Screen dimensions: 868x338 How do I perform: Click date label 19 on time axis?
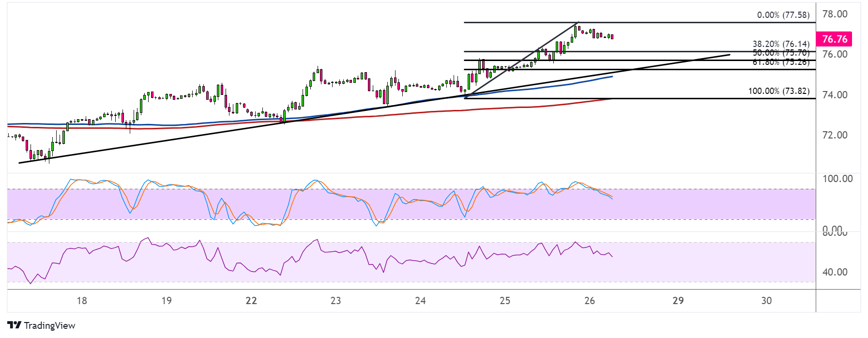(x=166, y=301)
